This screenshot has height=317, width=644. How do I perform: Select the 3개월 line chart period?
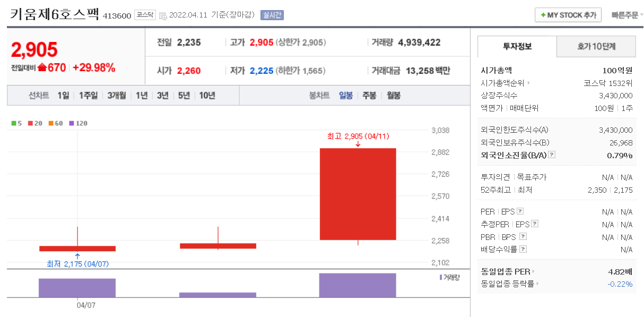pos(116,96)
